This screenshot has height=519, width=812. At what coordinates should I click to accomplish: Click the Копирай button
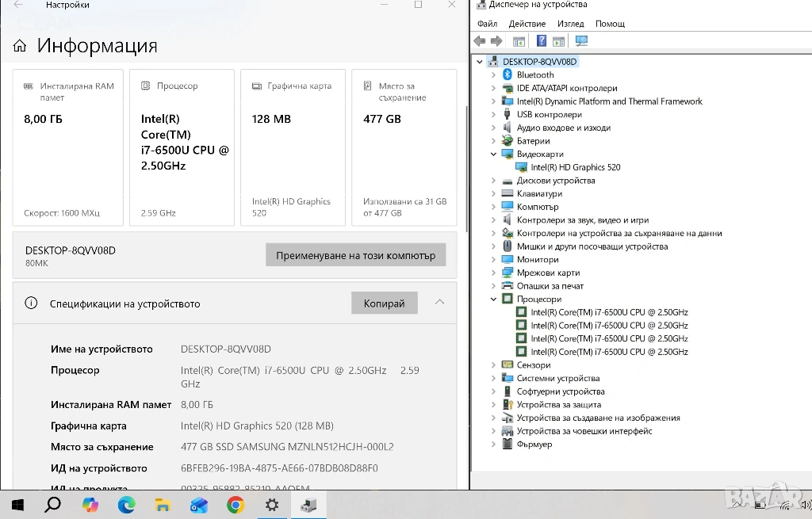385,303
